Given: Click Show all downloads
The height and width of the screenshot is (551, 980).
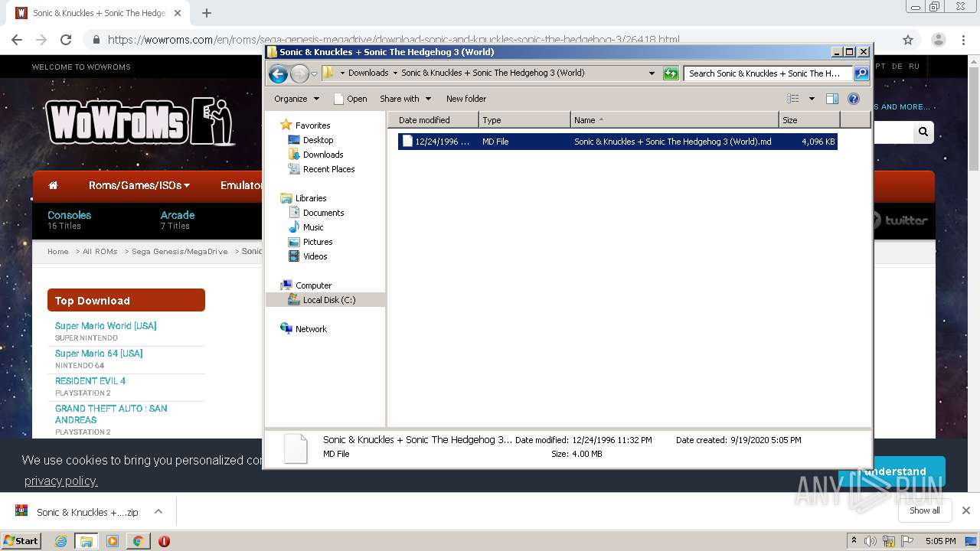Looking at the screenshot, I should [x=924, y=510].
